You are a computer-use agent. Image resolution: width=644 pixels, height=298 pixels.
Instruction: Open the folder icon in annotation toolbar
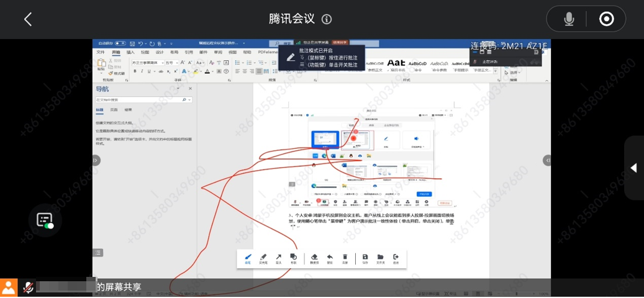(380, 258)
